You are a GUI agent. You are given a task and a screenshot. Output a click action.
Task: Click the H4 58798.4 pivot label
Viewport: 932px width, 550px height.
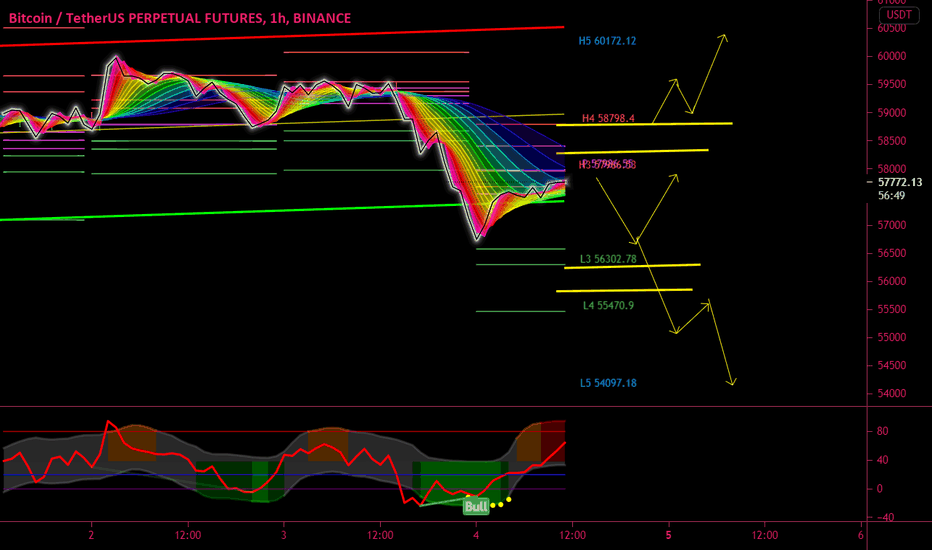tap(607, 118)
